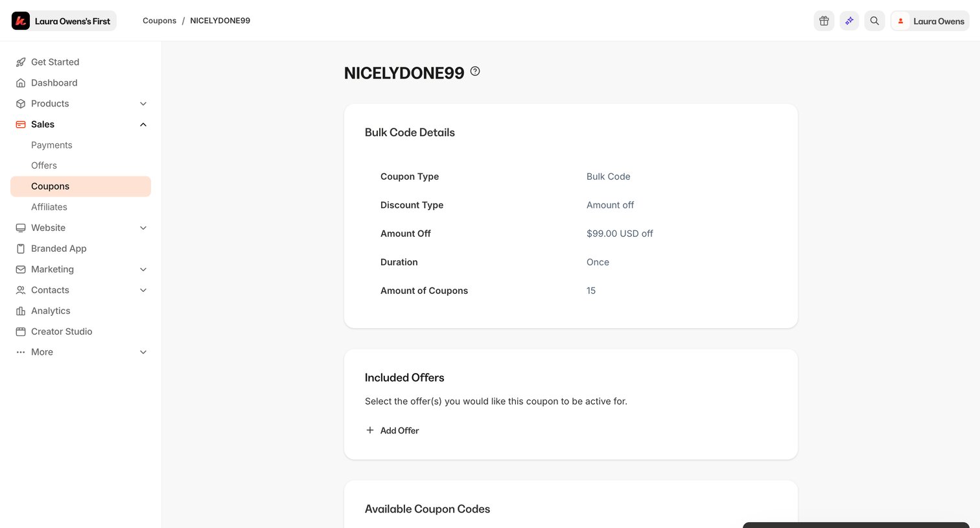This screenshot has height=528, width=980.
Task: Click the Coupons breadcrumb link
Action: [x=159, y=21]
